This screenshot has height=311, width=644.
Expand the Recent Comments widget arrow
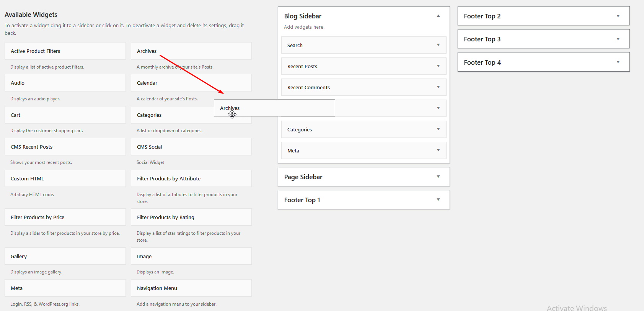438,87
